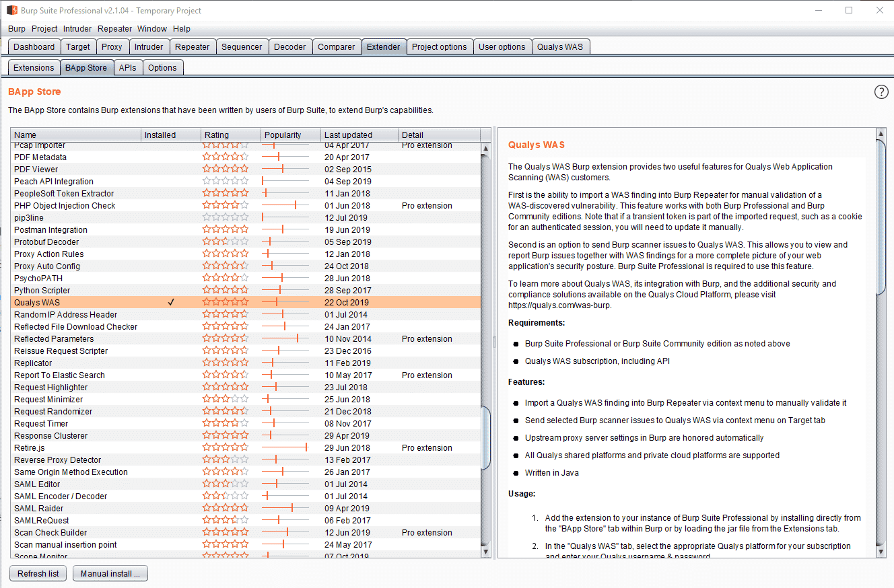Viewport: 894px width, 588px height.
Task: Sort the list by Name column header
Action: (x=75, y=135)
